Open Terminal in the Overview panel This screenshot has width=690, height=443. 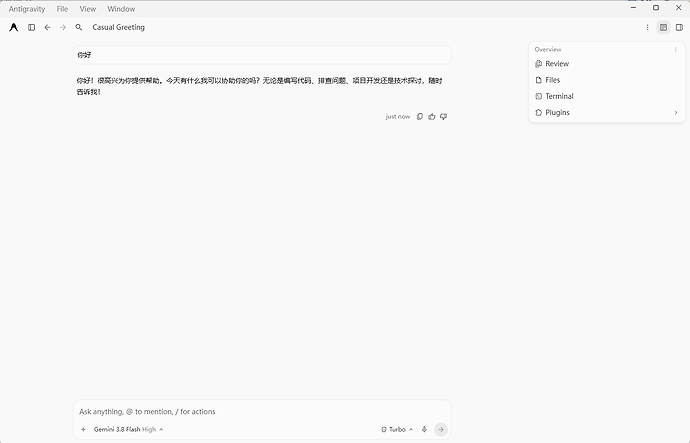[607, 96]
